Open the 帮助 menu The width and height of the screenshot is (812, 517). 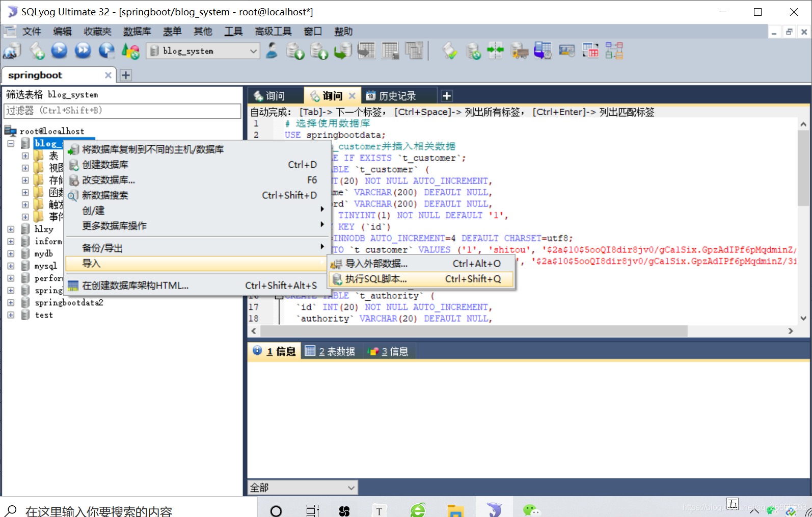(x=343, y=32)
